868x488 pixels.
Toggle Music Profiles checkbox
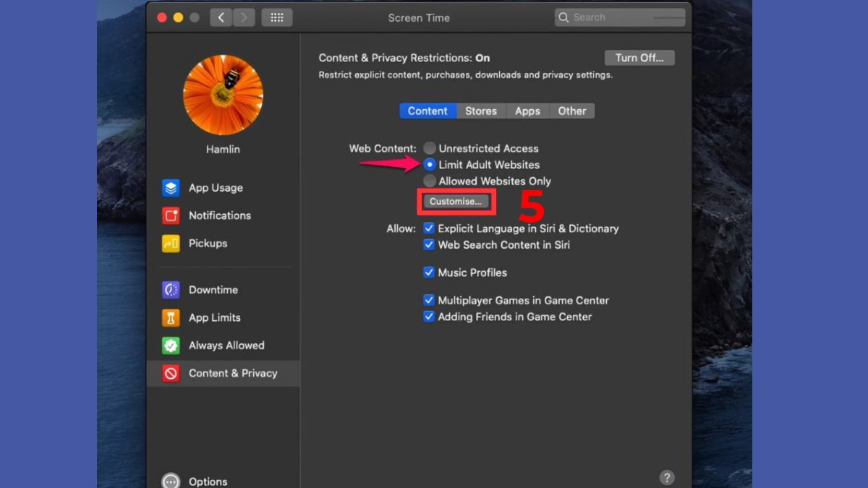click(429, 273)
